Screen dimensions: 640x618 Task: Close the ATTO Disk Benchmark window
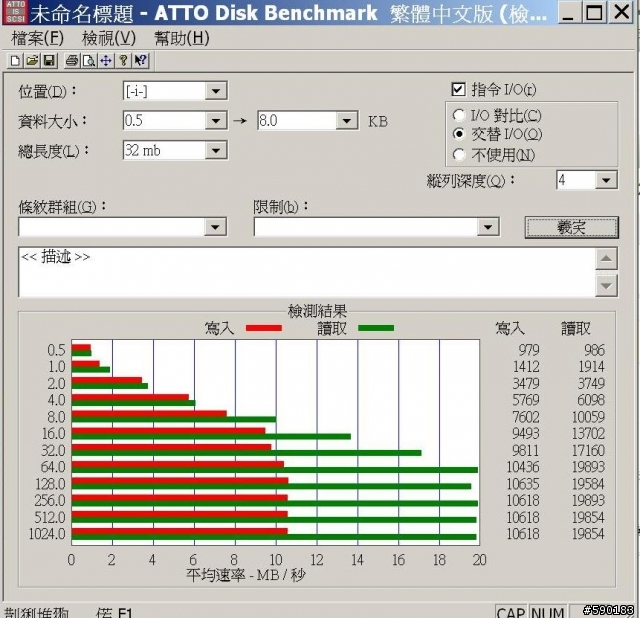tap(622, 12)
